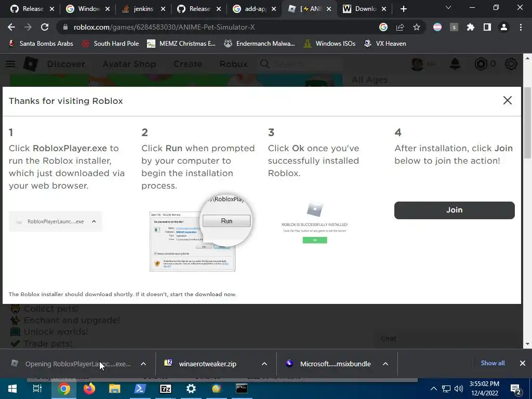This screenshot has width=532, height=399.
Task: Open Chrome profile avatar
Action: point(504,27)
